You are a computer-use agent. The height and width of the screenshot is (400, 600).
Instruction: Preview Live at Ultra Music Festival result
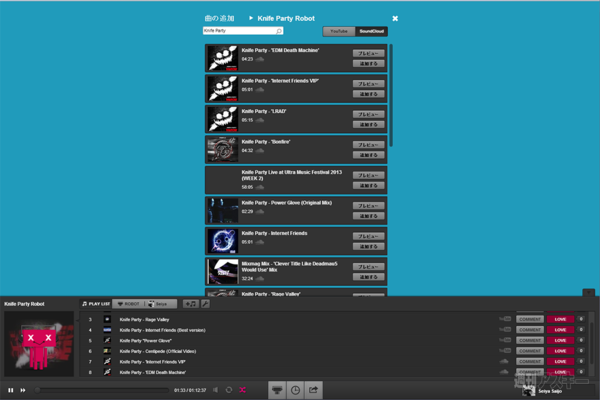coord(368,175)
